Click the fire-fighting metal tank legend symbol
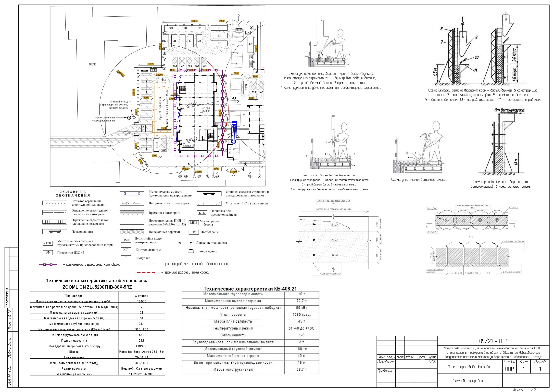554x392 pixels. (132, 194)
